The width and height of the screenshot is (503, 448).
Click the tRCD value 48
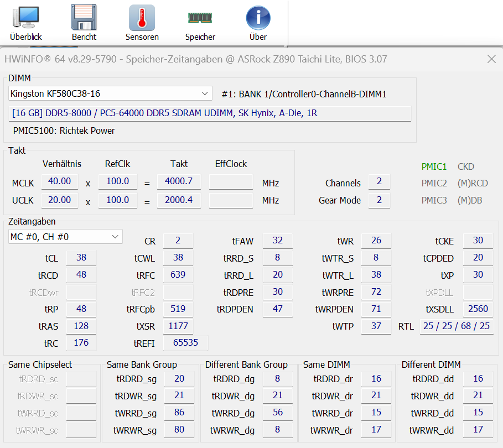(81, 275)
